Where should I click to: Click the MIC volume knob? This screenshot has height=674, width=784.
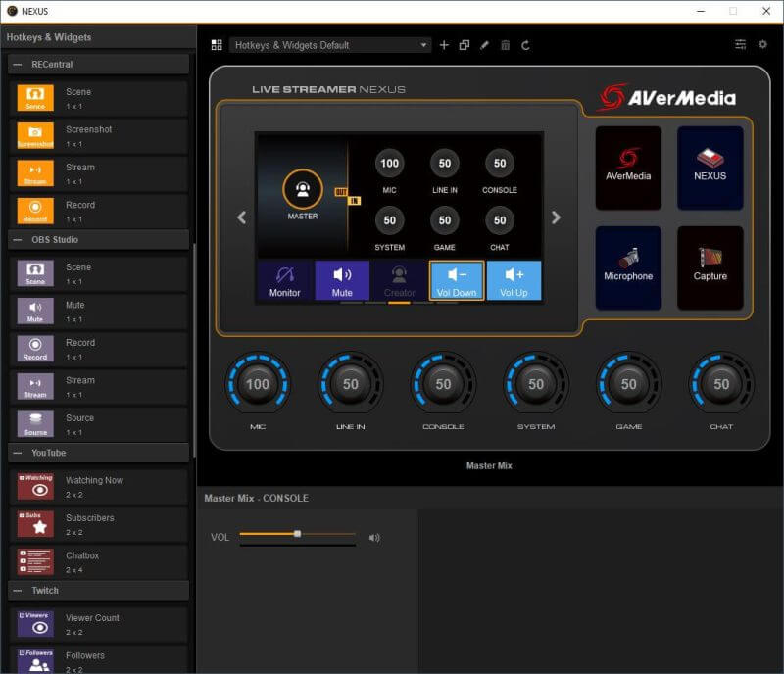click(258, 384)
